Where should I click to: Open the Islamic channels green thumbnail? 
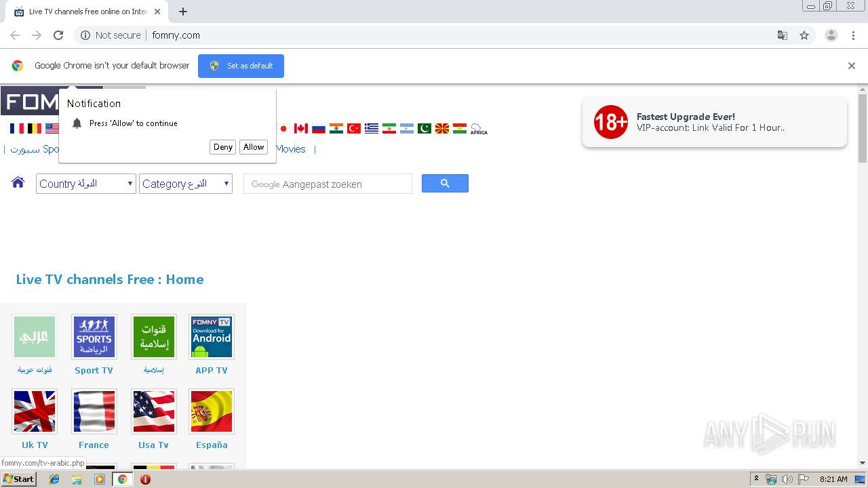point(154,337)
